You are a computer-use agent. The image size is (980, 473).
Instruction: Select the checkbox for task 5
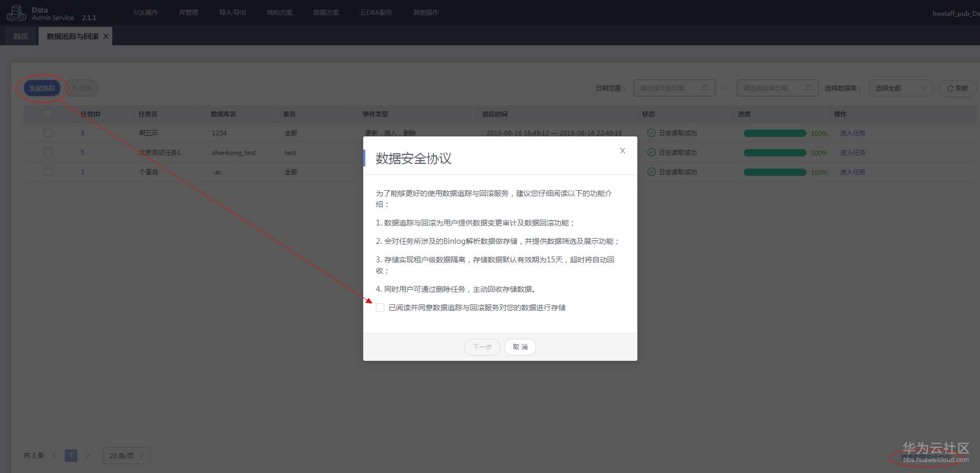(48, 153)
